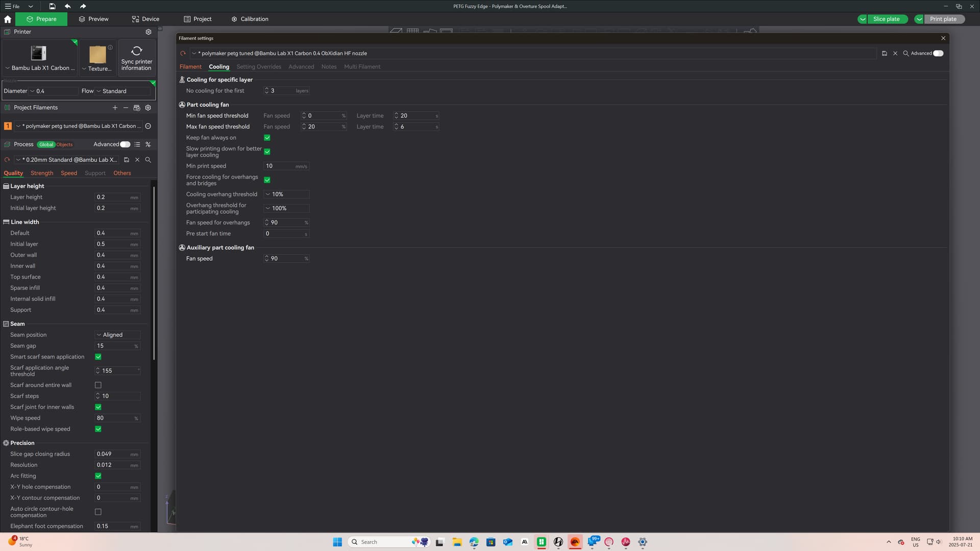Open Microsoft Edge from taskbar
The width and height of the screenshot is (980, 551).
pos(474,542)
